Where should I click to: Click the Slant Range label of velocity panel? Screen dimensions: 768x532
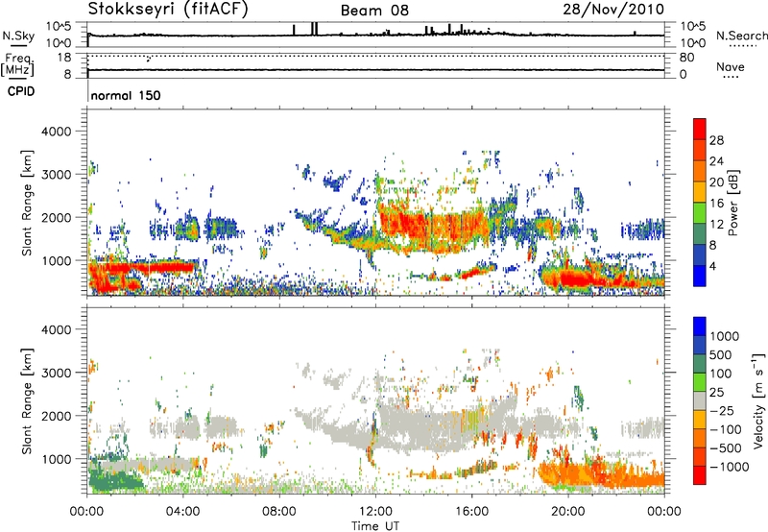(27, 400)
